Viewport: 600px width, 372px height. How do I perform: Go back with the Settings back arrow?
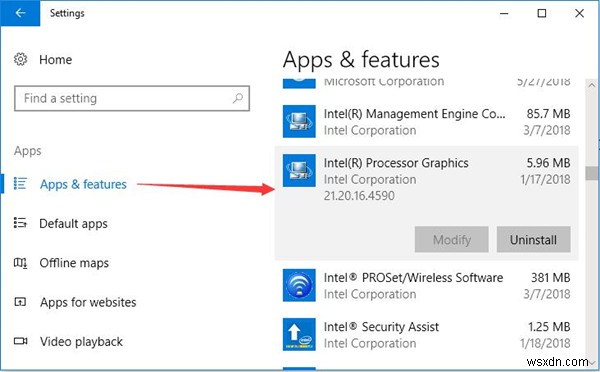pyautogui.click(x=20, y=13)
